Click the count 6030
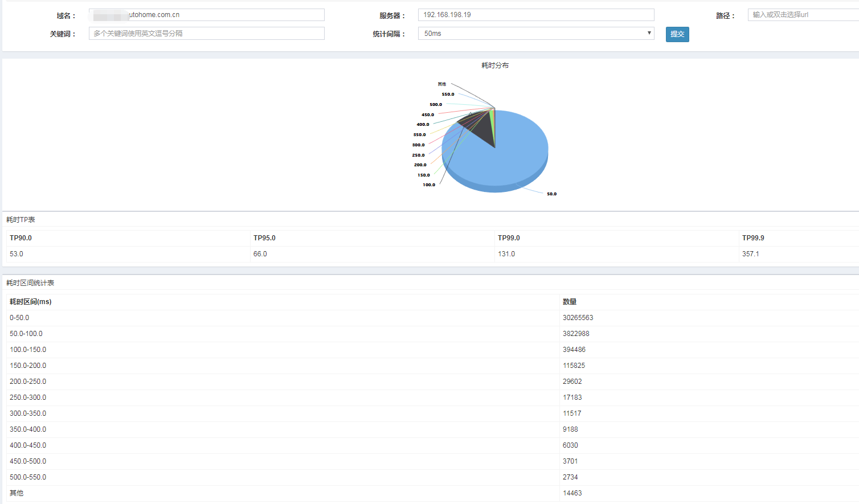859x504 pixels. (x=570, y=445)
